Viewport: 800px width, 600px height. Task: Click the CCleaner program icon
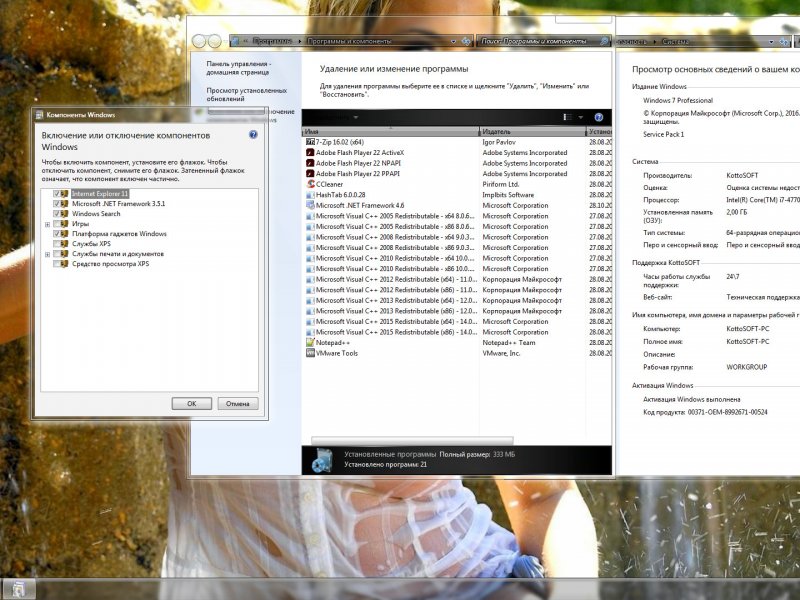coord(310,184)
